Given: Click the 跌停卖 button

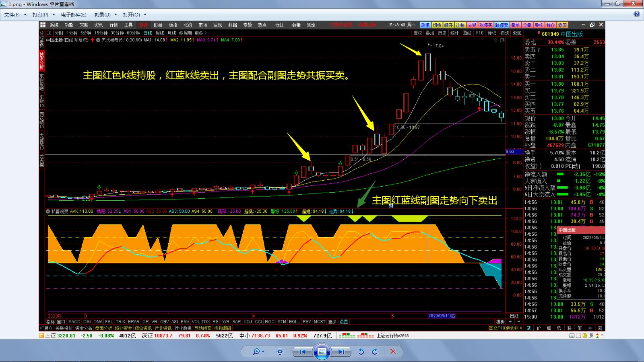Looking at the screenshot, I should 502,25.
